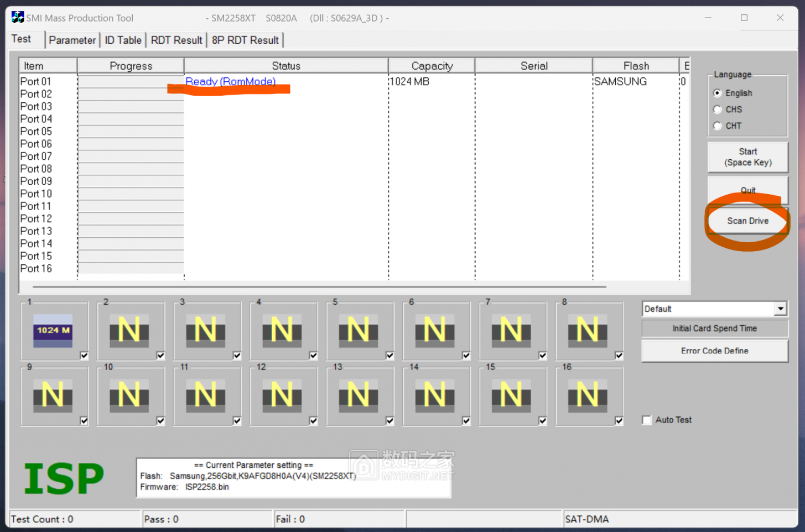Click the Scan Drive button
Viewport: 805px width, 532px height.
coord(748,221)
